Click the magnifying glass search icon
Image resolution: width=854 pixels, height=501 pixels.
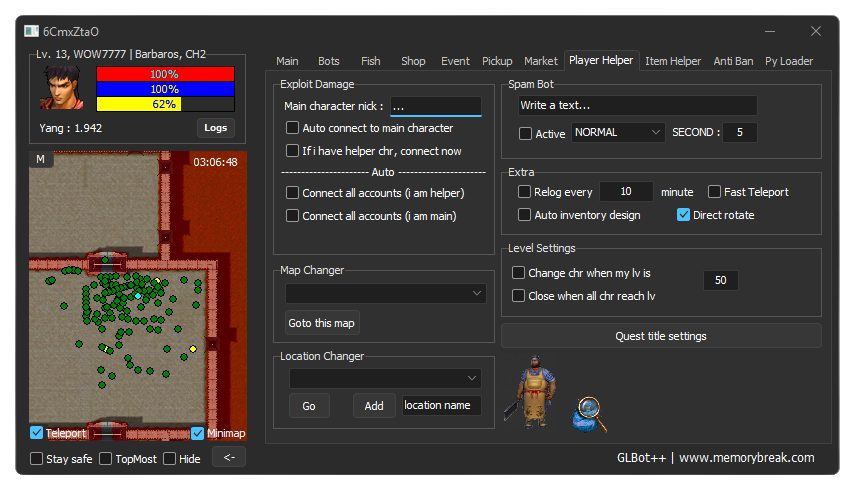coord(589,415)
